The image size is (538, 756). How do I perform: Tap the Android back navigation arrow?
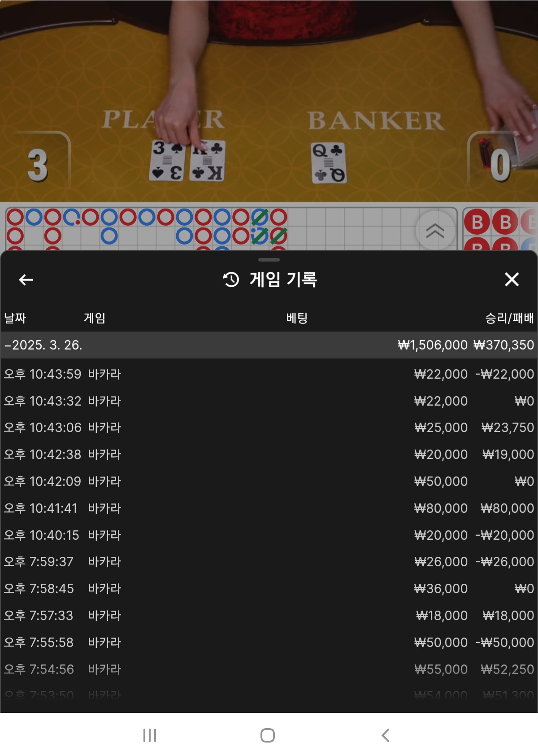pos(385,735)
